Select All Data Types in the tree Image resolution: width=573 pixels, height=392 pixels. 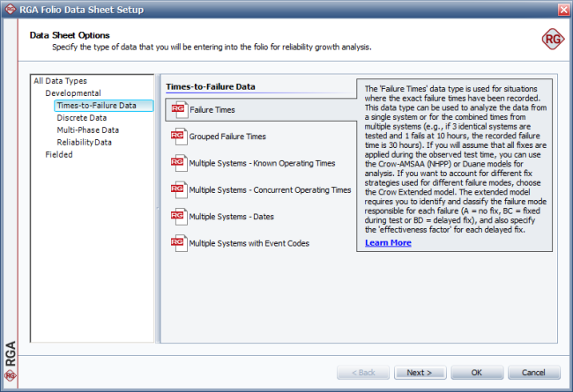click(x=60, y=81)
